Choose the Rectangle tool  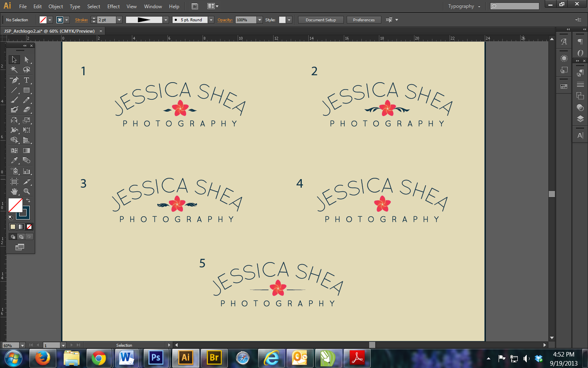tap(27, 90)
